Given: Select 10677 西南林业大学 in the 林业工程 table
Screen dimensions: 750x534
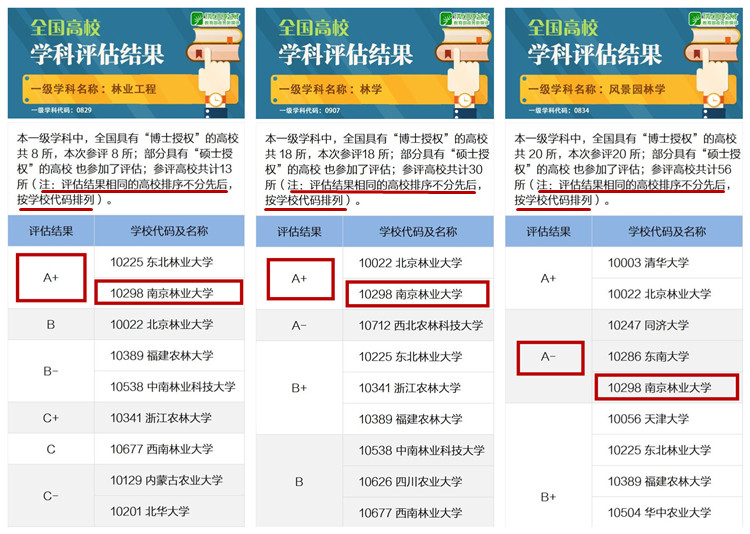Looking at the screenshot, I should tap(162, 449).
